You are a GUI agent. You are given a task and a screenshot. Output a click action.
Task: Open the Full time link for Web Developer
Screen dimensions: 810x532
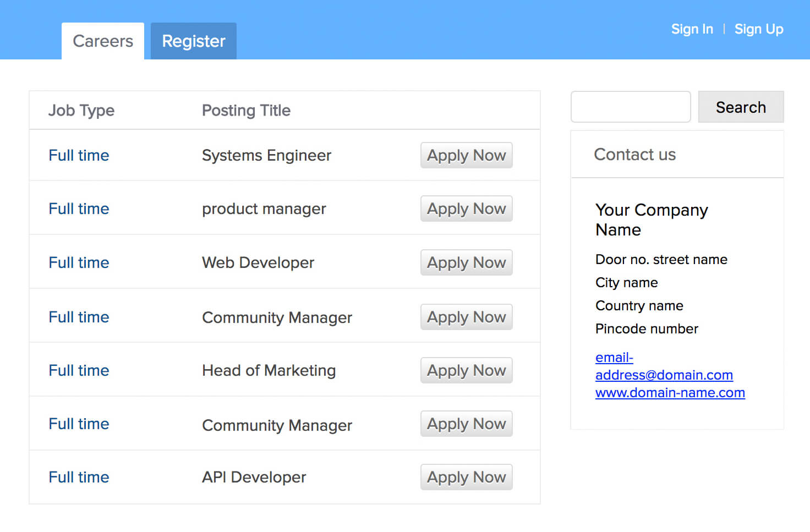click(79, 263)
